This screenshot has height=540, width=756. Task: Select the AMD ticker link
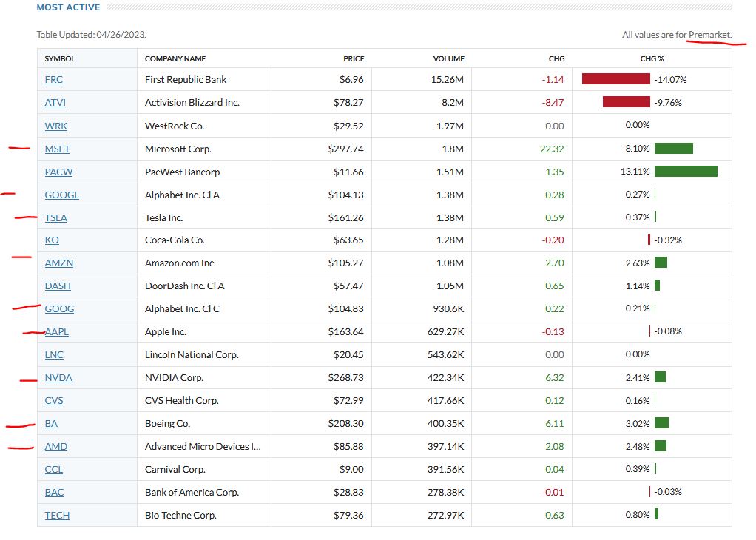55,447
